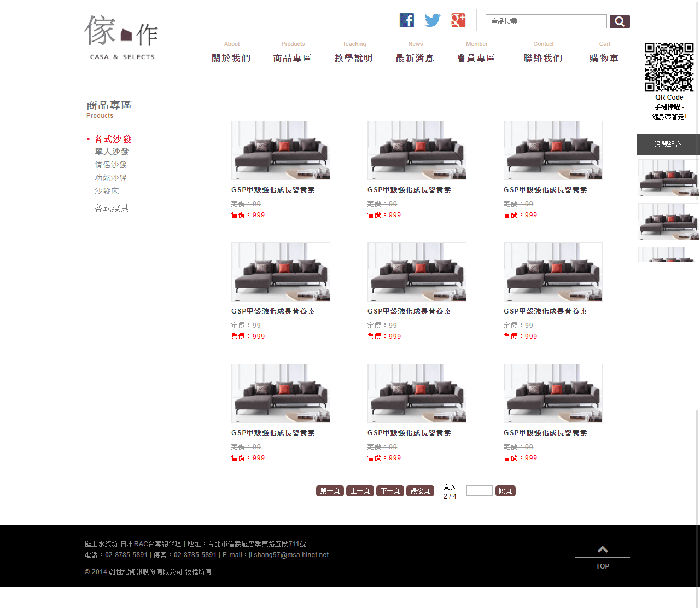
Task: Focus the product search field
Action: point(546,21)
